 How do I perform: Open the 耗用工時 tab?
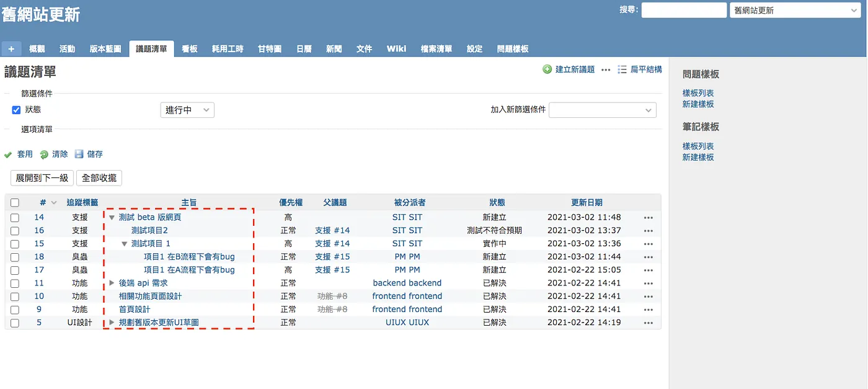coord(228,49)
